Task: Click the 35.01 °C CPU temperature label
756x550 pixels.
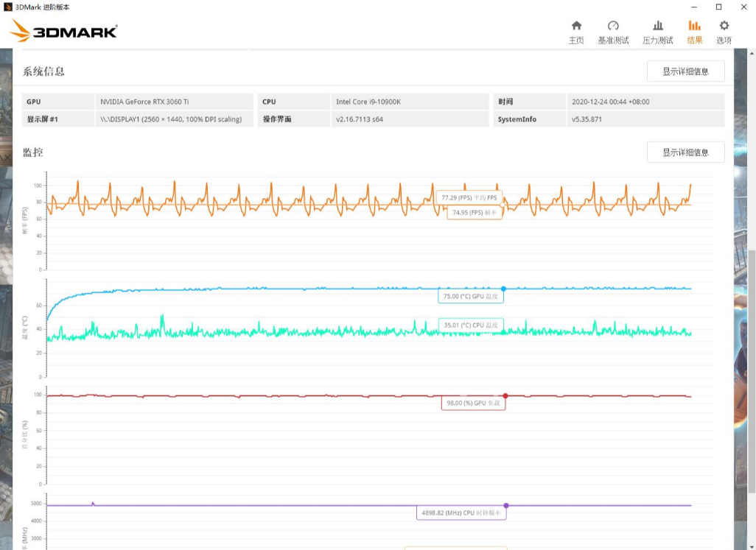Action: [471, 324]
